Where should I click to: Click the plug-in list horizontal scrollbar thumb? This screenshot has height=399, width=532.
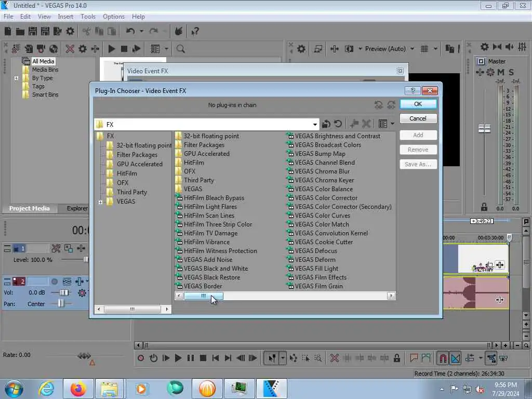pyautogui.click(x=203, y=296)
